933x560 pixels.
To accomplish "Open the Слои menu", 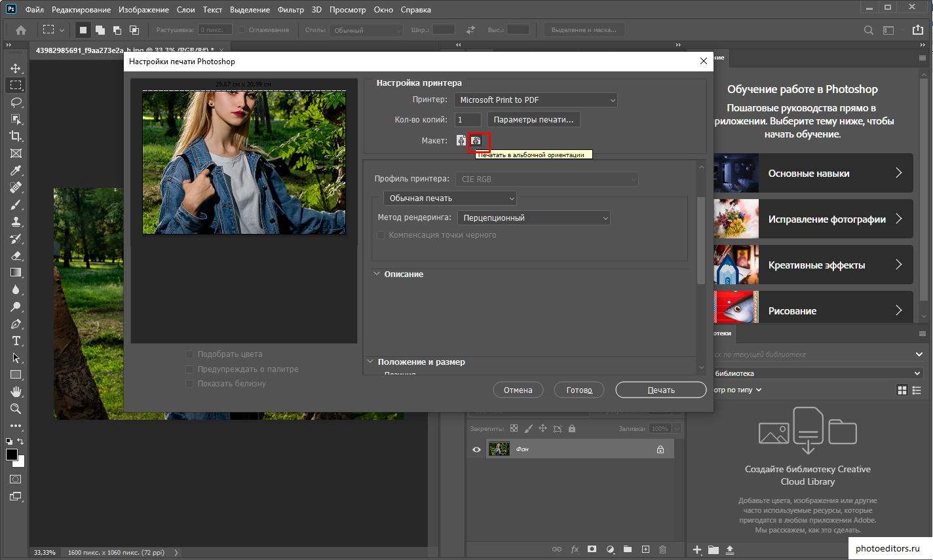I will point(186,10).
